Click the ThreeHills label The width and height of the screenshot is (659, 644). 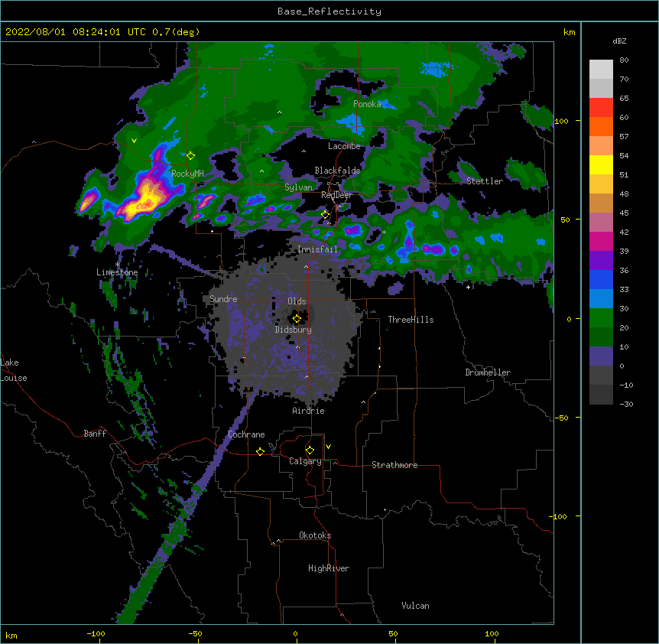(411, 320)
